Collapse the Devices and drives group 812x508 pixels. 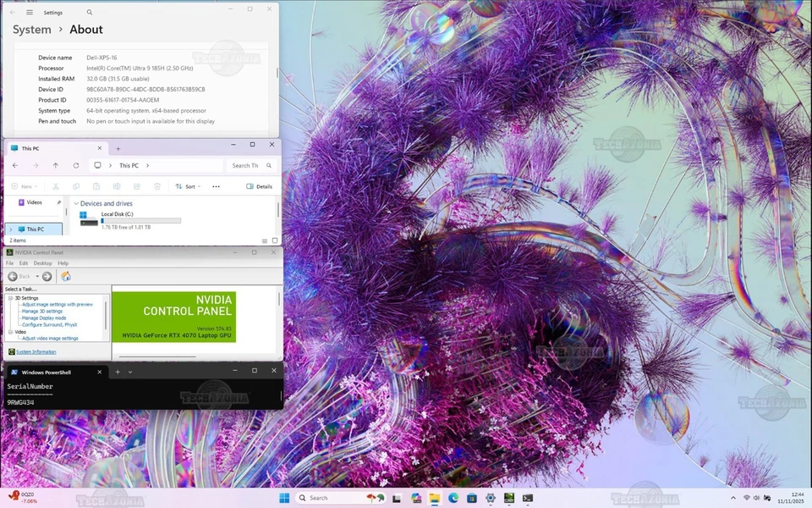pos(76,204)
